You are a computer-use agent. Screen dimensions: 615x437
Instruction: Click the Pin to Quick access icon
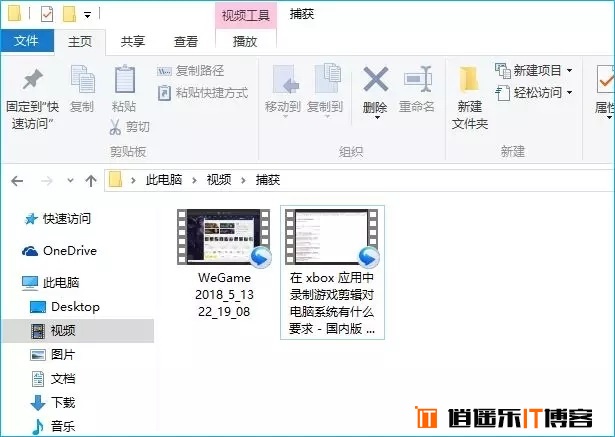point(33,80)
